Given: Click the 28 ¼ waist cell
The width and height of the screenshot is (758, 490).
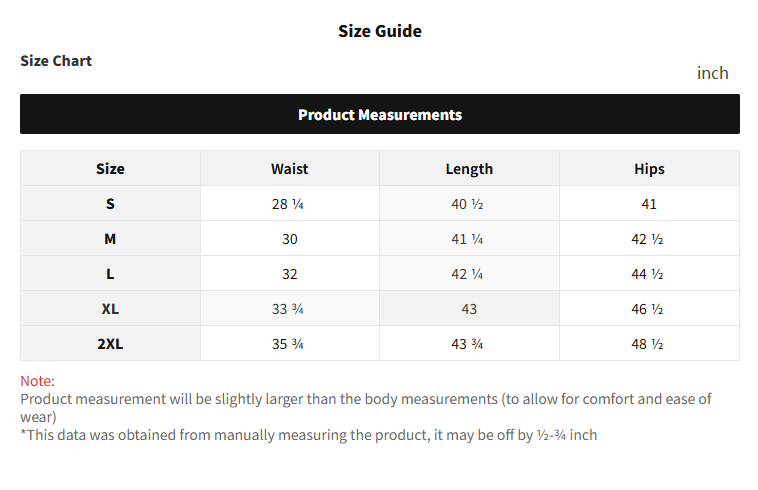Looking at the screenshot, I should tap(288, 204).
